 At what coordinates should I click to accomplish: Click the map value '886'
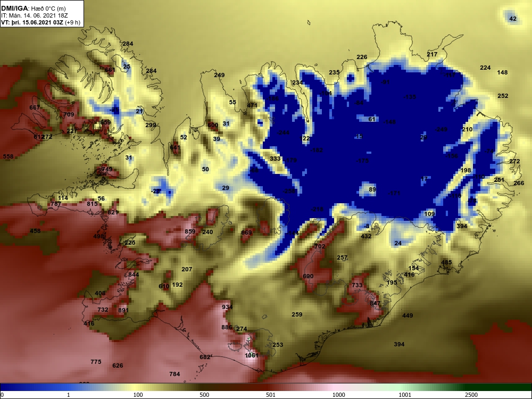[227, 327]
